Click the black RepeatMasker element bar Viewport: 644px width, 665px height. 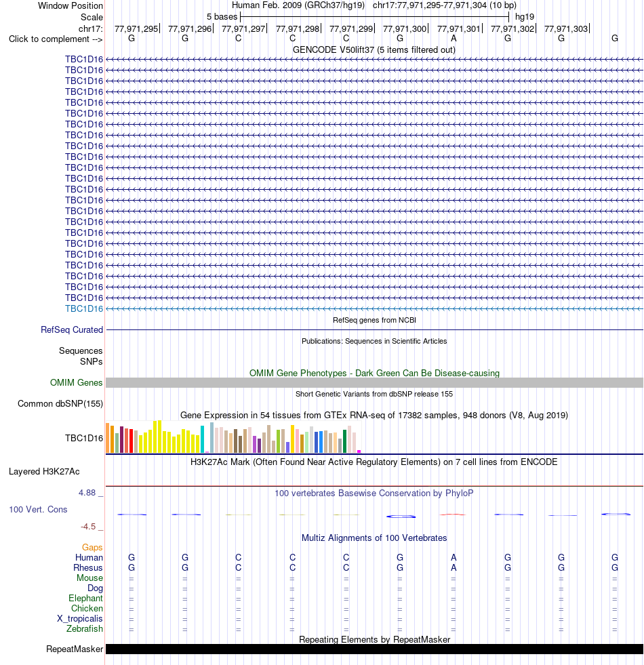pyautogui.click(x=374, y=649)
